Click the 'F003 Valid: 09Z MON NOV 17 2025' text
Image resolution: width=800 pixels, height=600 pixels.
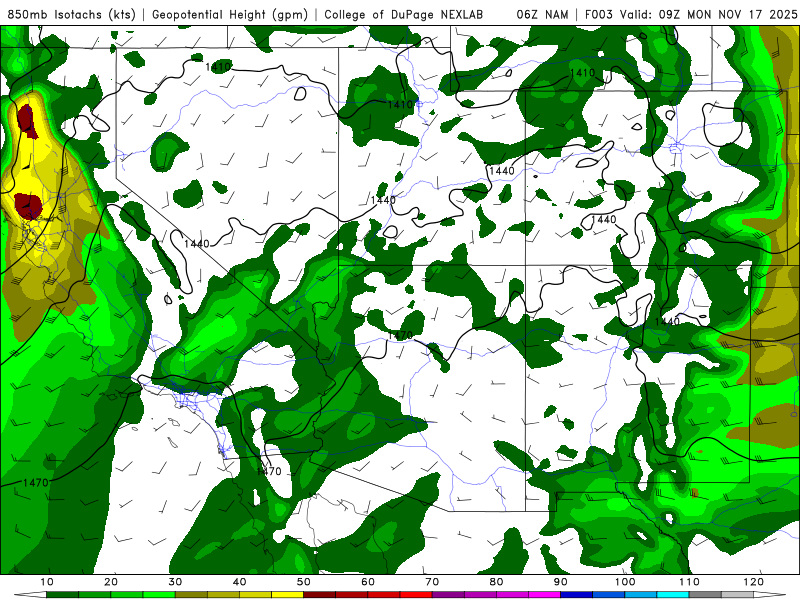(691, 14)
